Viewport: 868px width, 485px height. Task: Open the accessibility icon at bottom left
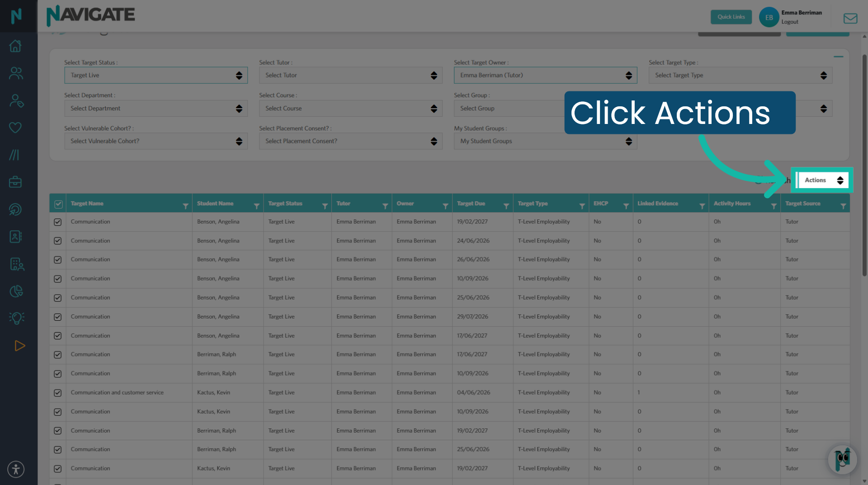click(x=16, y=469)
